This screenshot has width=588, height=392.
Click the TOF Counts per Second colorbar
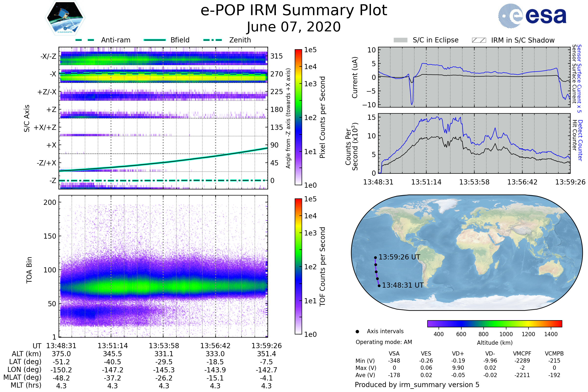click(298, 266)
